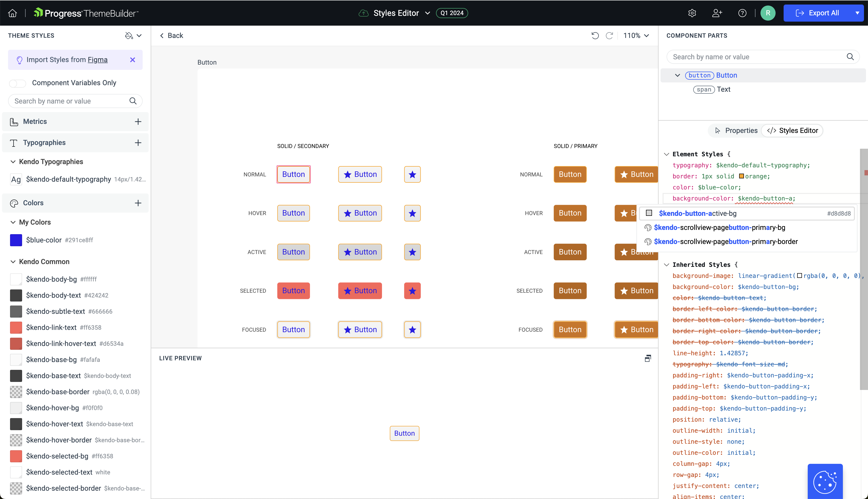Click the $kendo-body-text color swatch

pos(16,295)
